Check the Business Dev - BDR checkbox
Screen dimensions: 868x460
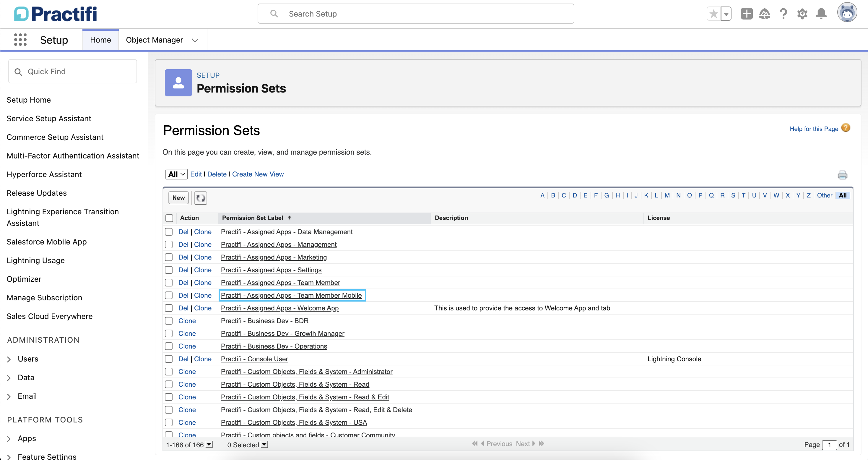point(168,321)
